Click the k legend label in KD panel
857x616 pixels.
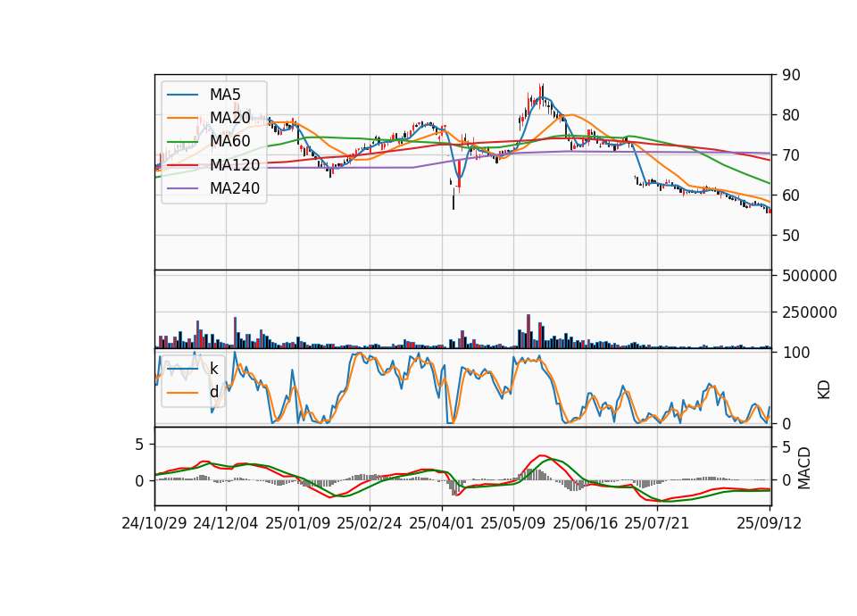pos(214,368)
